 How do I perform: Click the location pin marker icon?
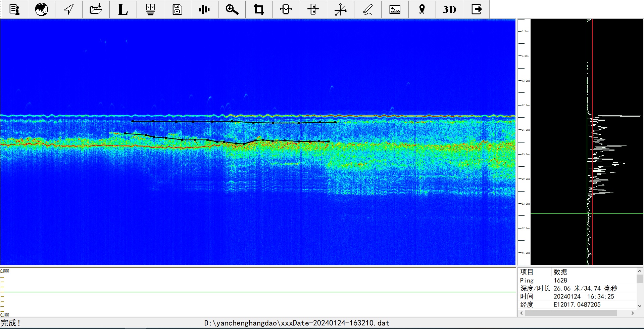click(422, 9)
